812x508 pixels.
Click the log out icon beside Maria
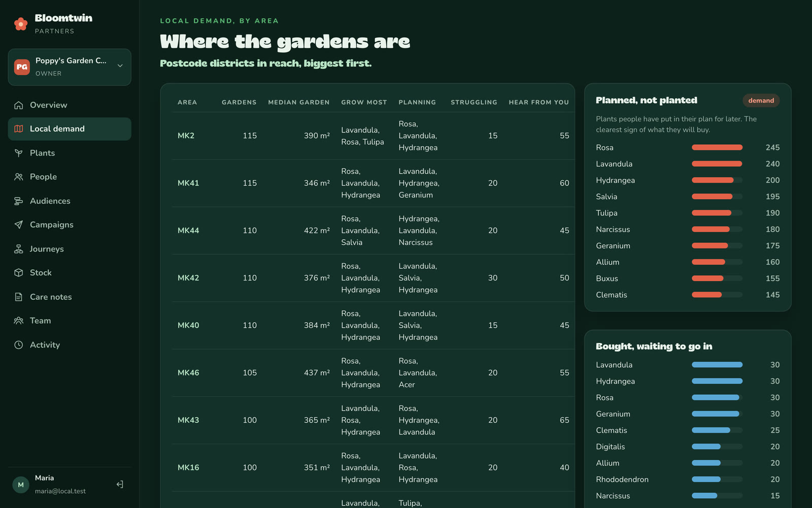(x=120, y=485)
